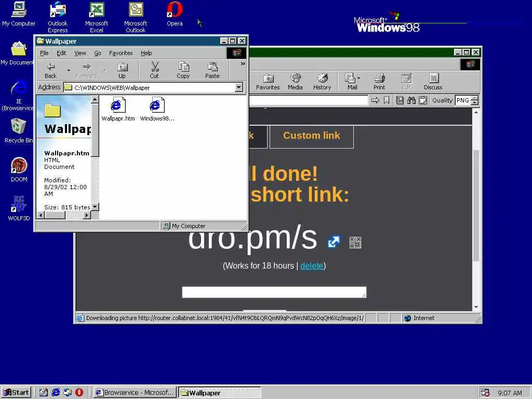This screenshot has height=399, width=532.
Task: Select the Microsoft Outlook desktop icon
Action: point(136,17)
